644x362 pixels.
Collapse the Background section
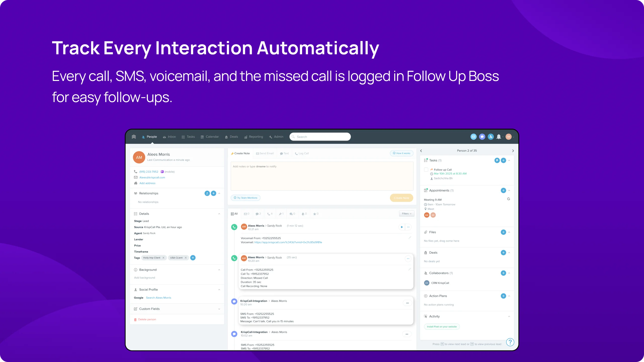[219, 270]
